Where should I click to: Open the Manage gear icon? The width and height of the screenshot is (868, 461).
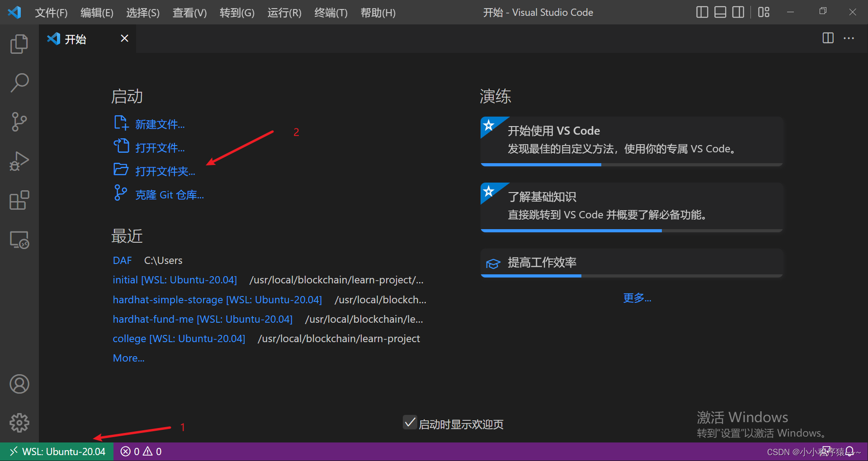19,423
